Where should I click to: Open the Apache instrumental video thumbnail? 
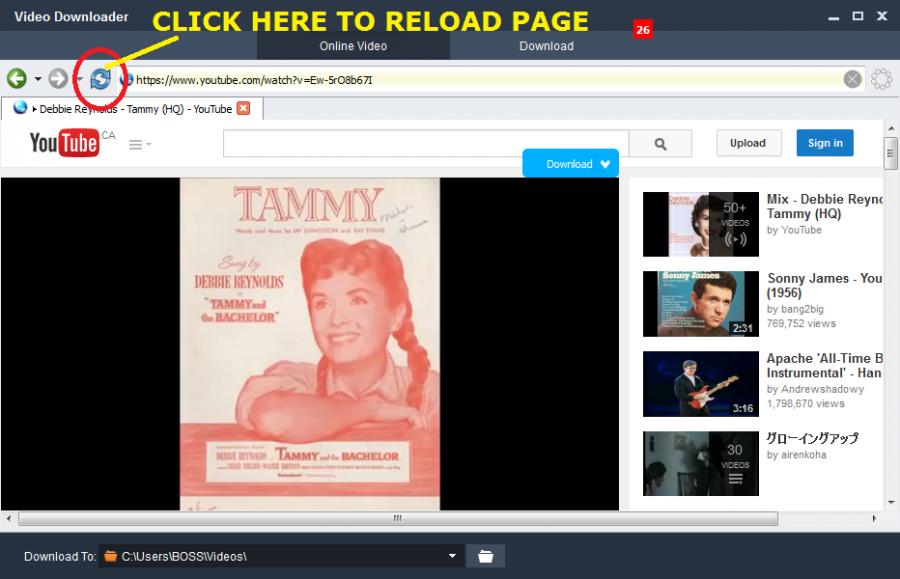tap(701, 384)
